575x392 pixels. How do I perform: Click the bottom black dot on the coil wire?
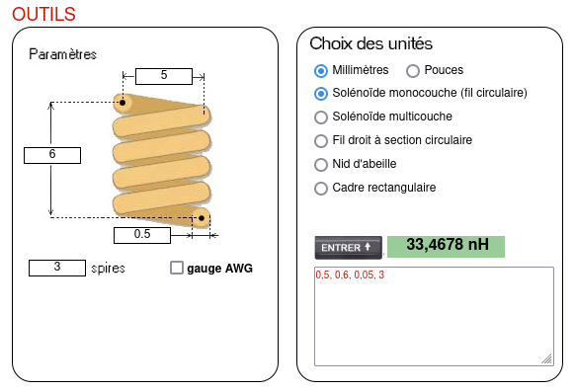(202, 218)
